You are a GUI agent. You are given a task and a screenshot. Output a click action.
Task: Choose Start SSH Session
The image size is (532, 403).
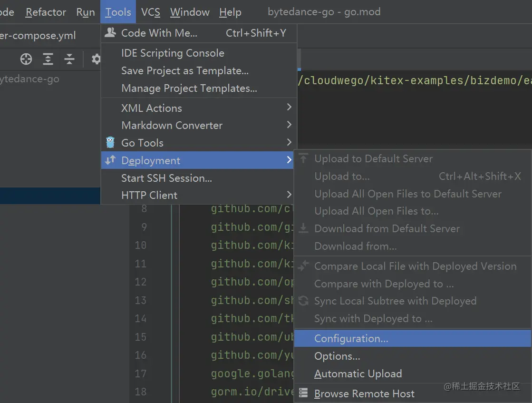click(199, 178)
